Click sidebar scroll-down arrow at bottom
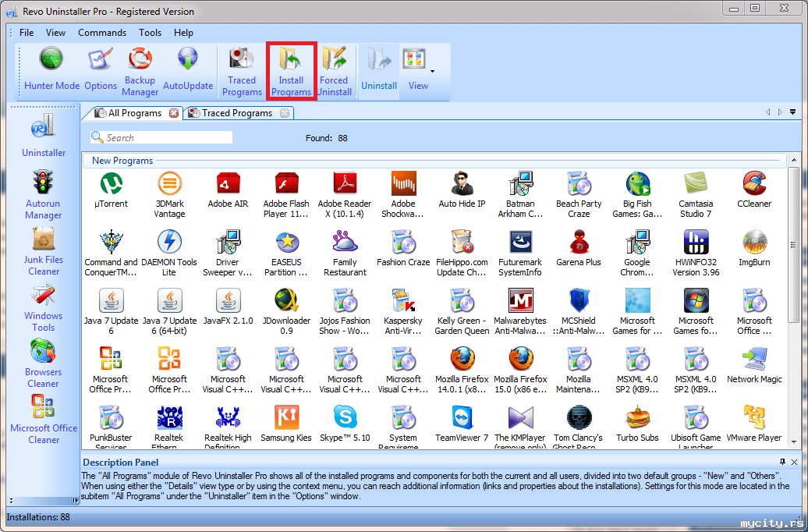The height and width of the screenshot is (532, 808). coord(11,500)
